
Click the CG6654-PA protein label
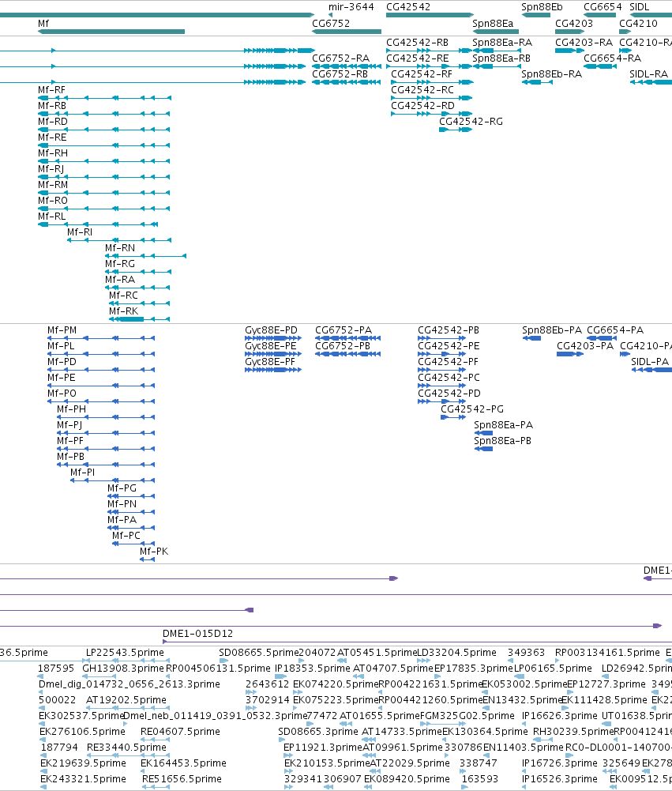coord(615,330)
